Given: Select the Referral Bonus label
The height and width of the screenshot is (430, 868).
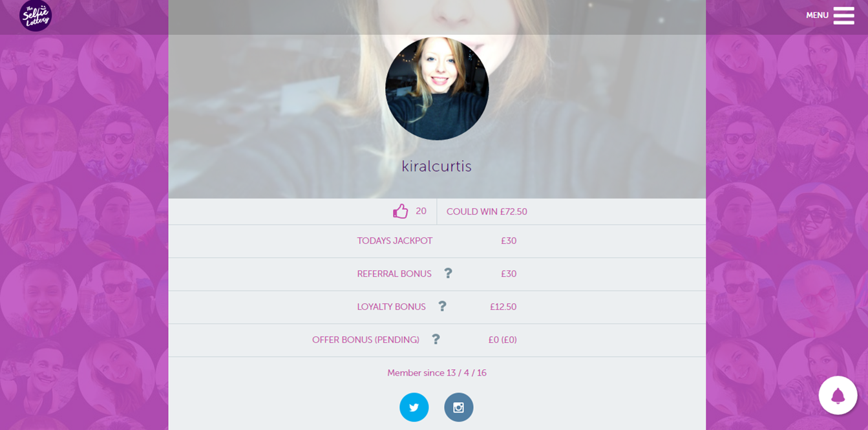Looking at the screenshot, I should (394, 274).
